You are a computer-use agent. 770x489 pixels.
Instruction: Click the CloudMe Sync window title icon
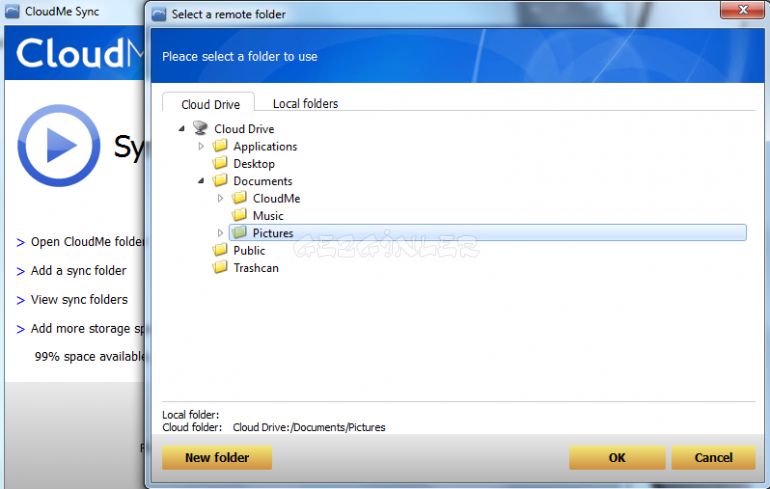[x=12, y=11]
